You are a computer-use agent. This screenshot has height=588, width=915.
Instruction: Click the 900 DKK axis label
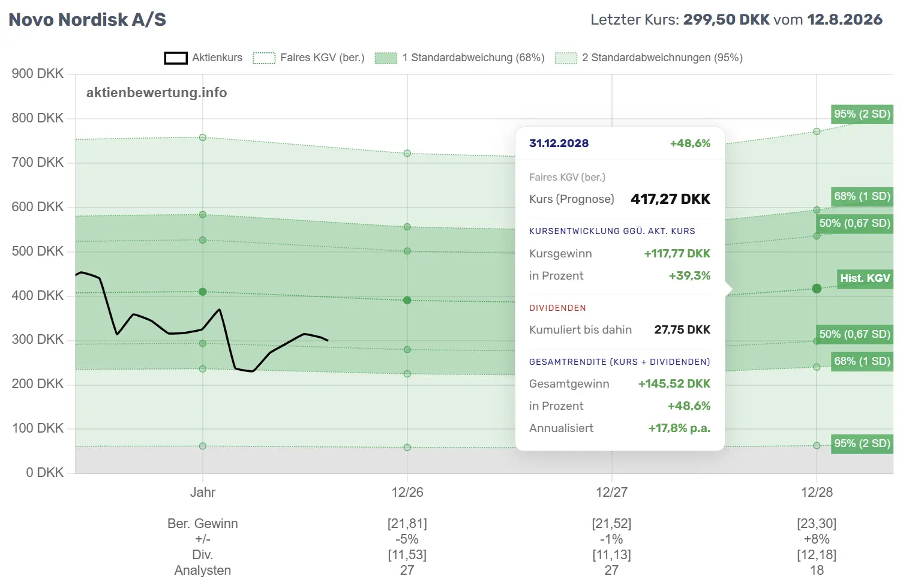coord(38,74)
